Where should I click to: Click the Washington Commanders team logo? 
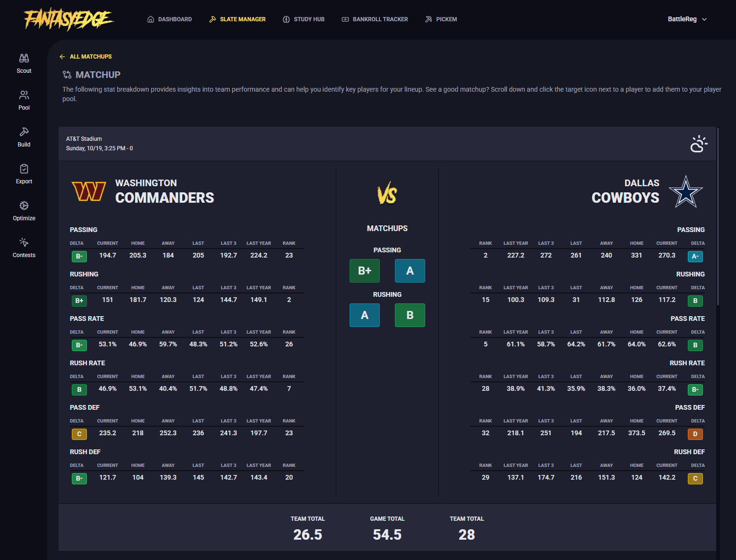[89, 191]
